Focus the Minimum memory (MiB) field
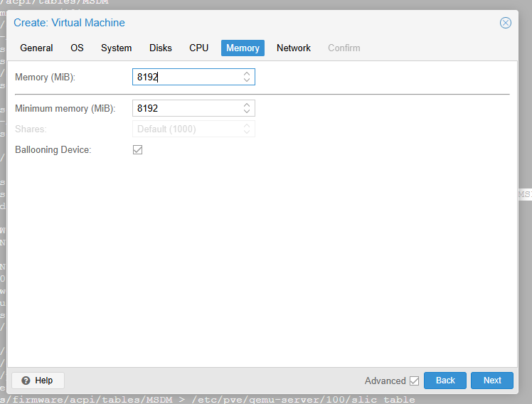532x404 pixels. [186, 108]
